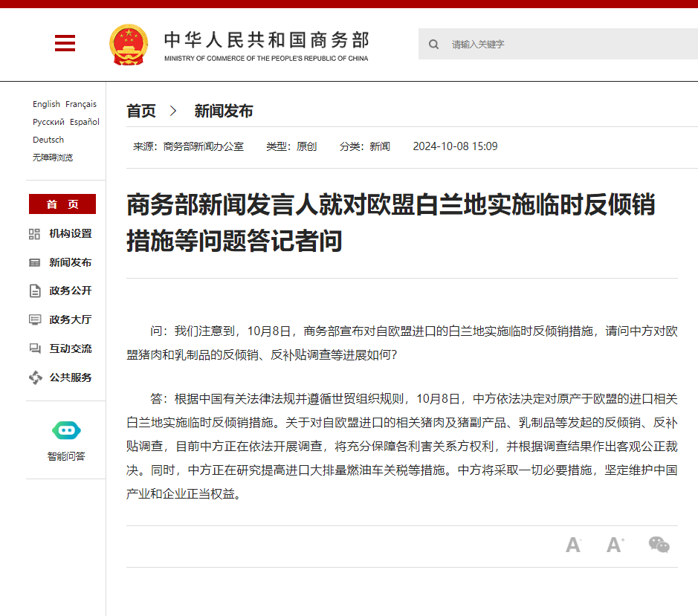Click the national emblem logo
This screenshot has width=698, height=616.
(129, 45)
